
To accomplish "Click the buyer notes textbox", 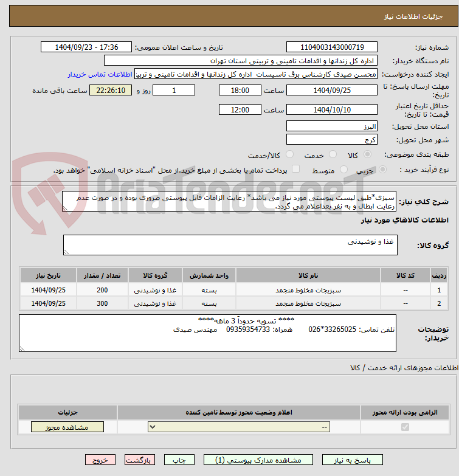I will tap(207, 333).
